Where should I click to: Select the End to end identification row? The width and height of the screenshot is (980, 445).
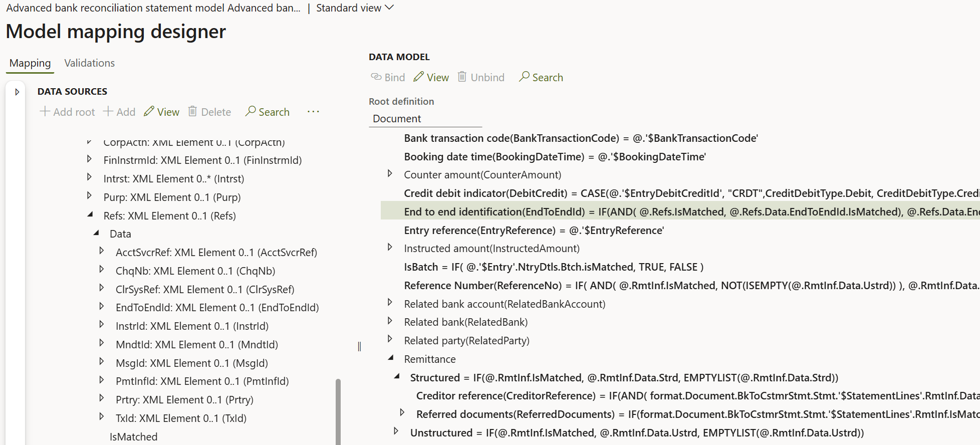click(x=494, y=212)
